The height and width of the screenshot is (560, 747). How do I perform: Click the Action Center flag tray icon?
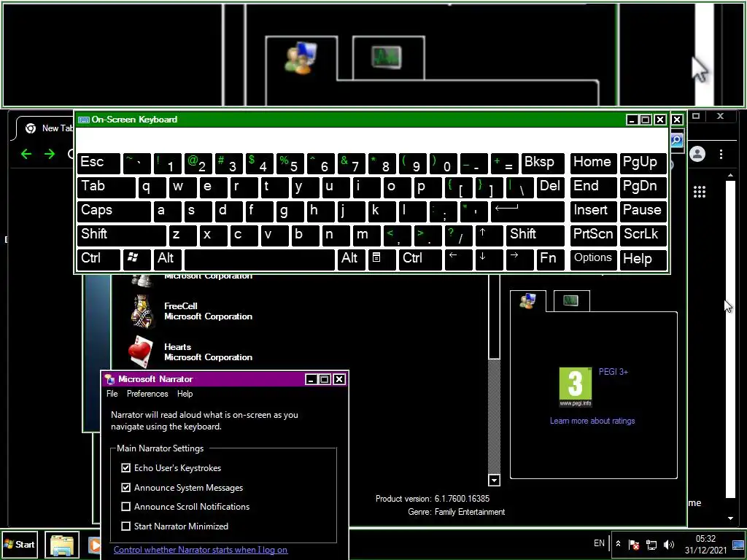634,544
